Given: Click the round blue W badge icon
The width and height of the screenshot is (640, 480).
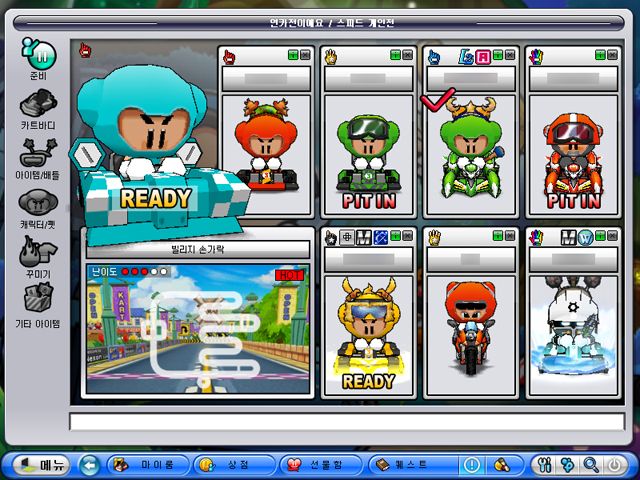Looking at the screenshot, I should (585, 238).
